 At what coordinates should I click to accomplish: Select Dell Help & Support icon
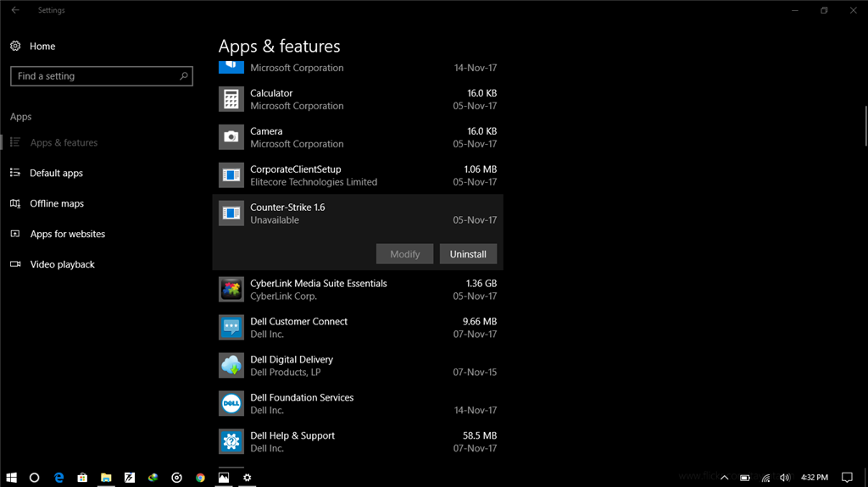[x=231, y=441]
